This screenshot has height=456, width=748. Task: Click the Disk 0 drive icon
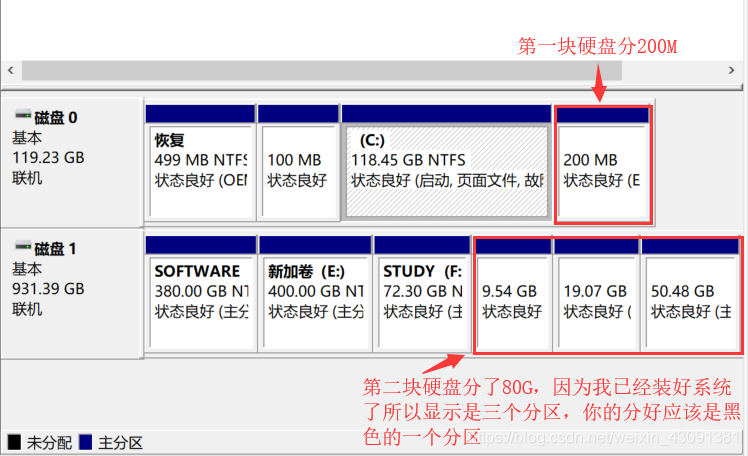(22, 115)
